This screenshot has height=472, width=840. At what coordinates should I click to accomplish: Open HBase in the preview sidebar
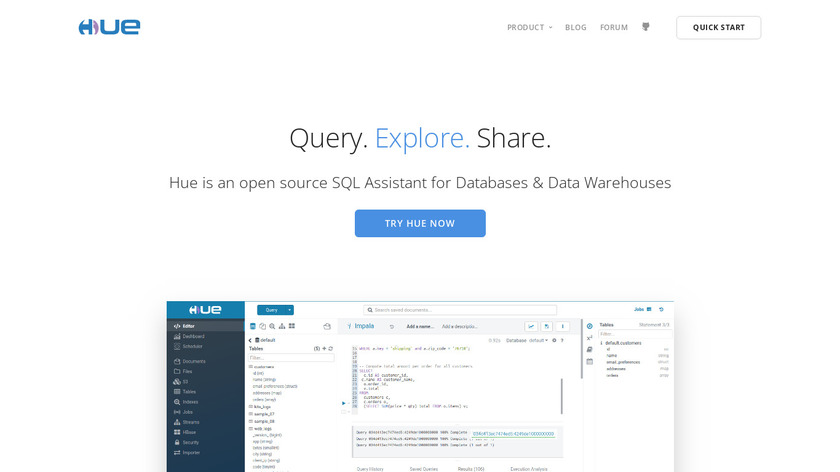click(x=185, y=432)
